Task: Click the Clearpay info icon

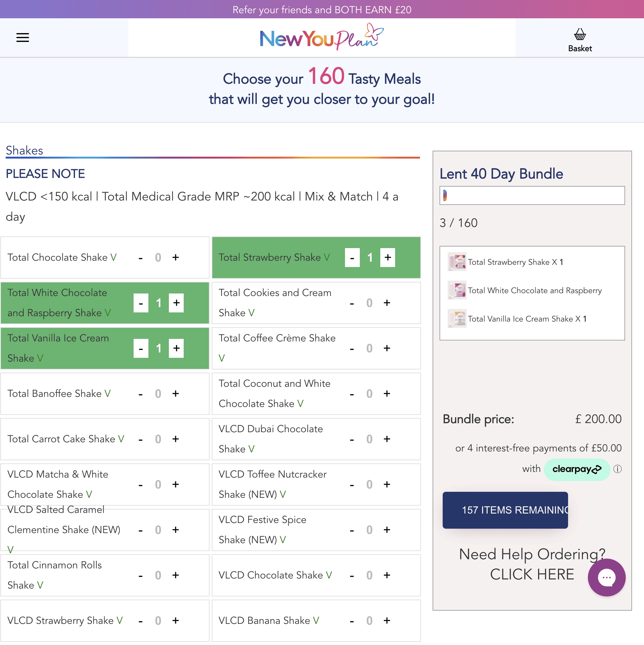Action: click(x=618, y=469)
